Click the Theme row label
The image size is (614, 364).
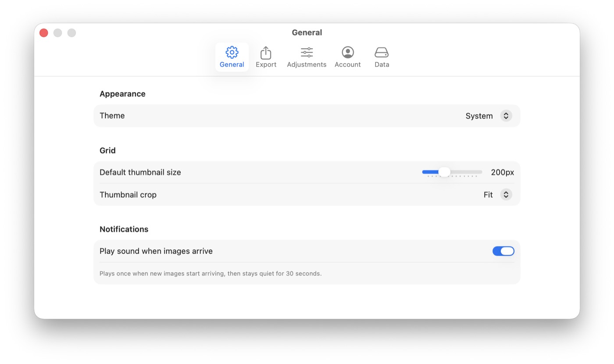(112, 116)
